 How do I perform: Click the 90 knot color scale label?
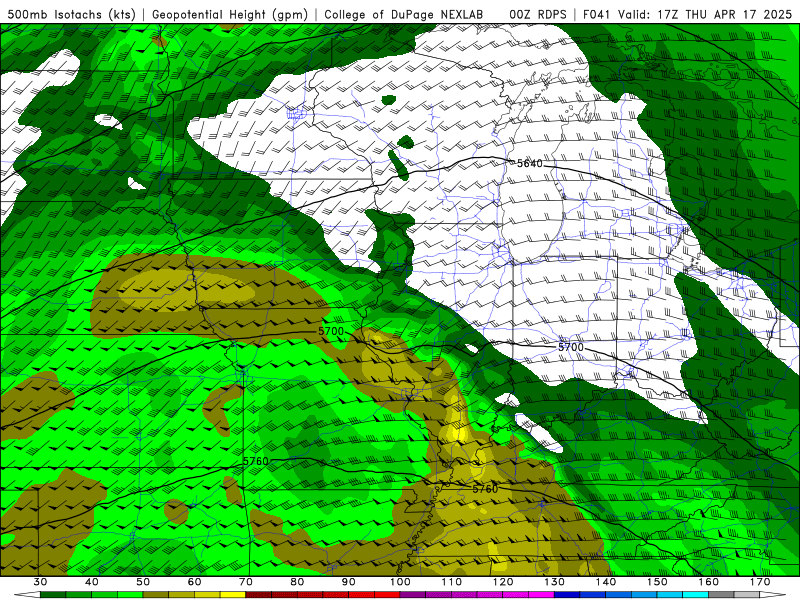click(x=348, y=582)
